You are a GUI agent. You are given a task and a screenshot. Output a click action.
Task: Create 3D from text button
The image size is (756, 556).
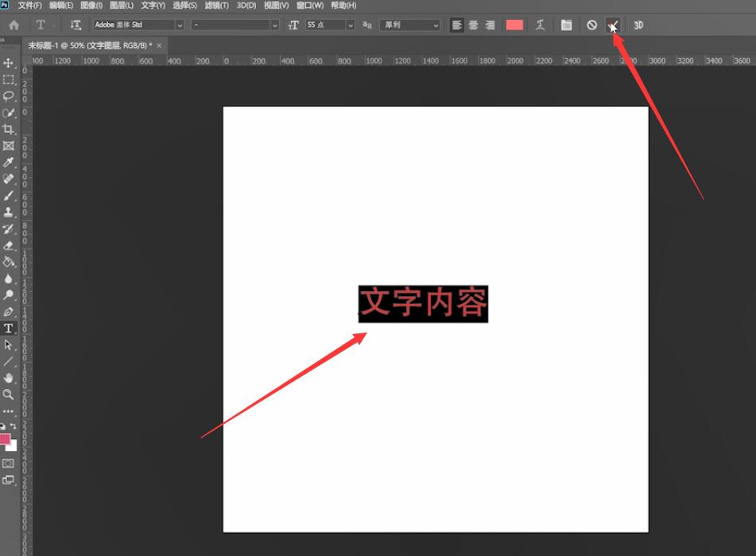[638, 25]
